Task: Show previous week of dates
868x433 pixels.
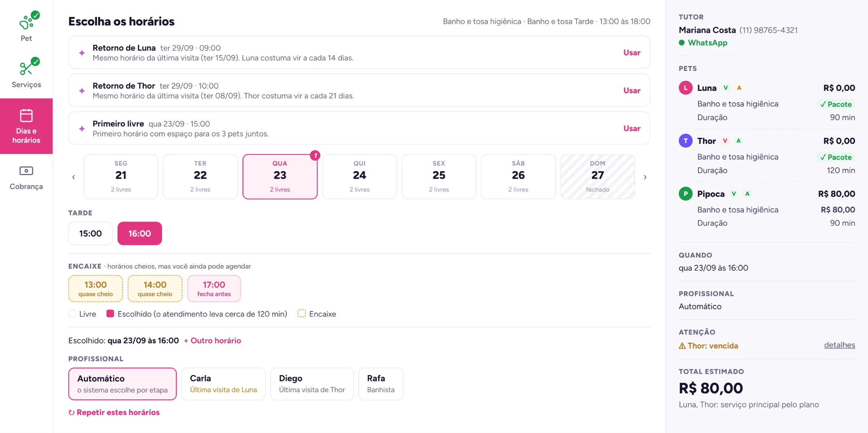Action: pos(73,177)
